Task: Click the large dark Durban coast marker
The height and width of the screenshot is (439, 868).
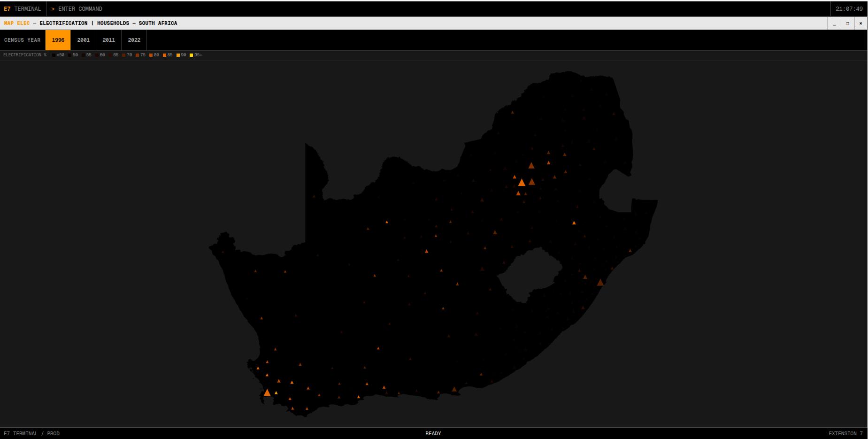Action: tap(600, 283)
